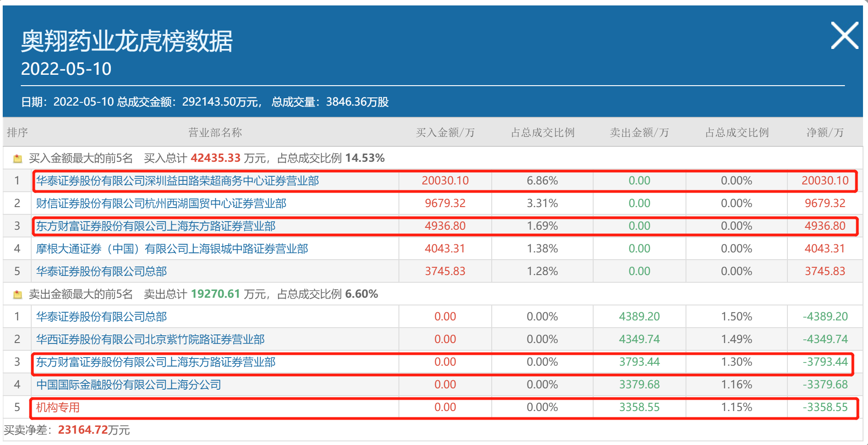
Task: Click the folder icon beside 买入金额最大的前5名
Action: [x=18, y=159]
